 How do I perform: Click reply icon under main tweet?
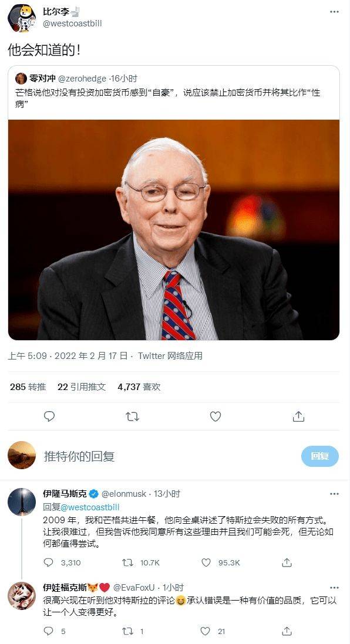49,416
